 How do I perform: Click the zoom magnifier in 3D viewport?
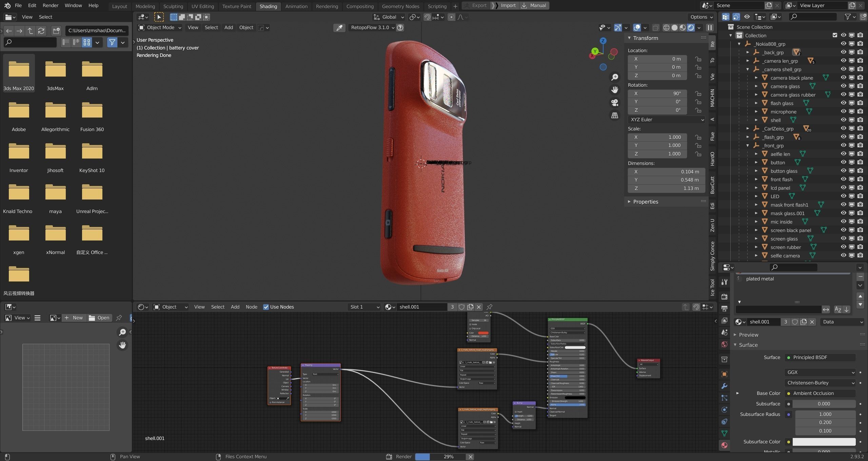click(615, 77)
